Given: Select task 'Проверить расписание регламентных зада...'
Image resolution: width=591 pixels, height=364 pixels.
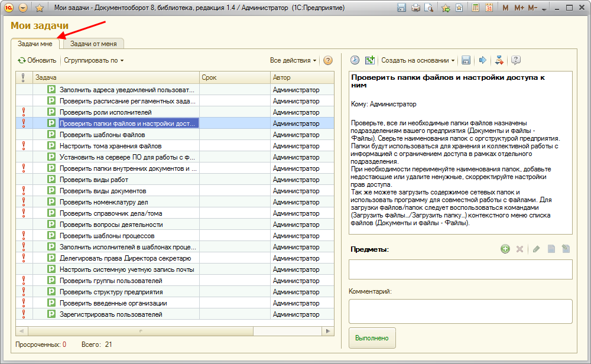Looking at the screenshot, I should 128,101.
